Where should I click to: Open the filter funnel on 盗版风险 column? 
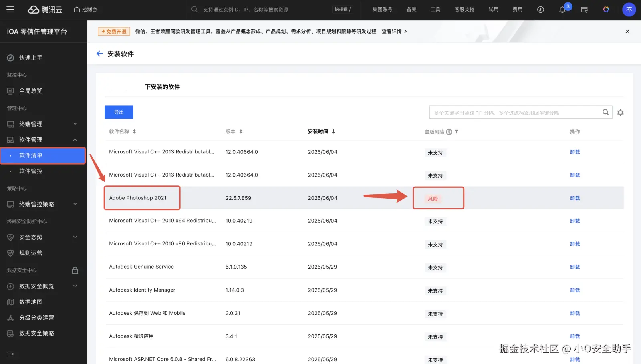click(456, 131)
